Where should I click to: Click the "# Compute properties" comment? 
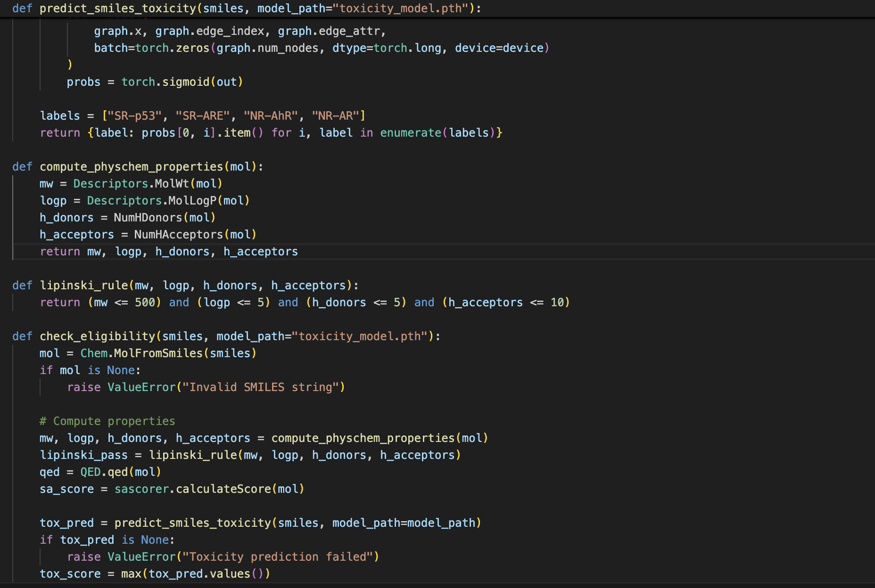pos(107,421)
